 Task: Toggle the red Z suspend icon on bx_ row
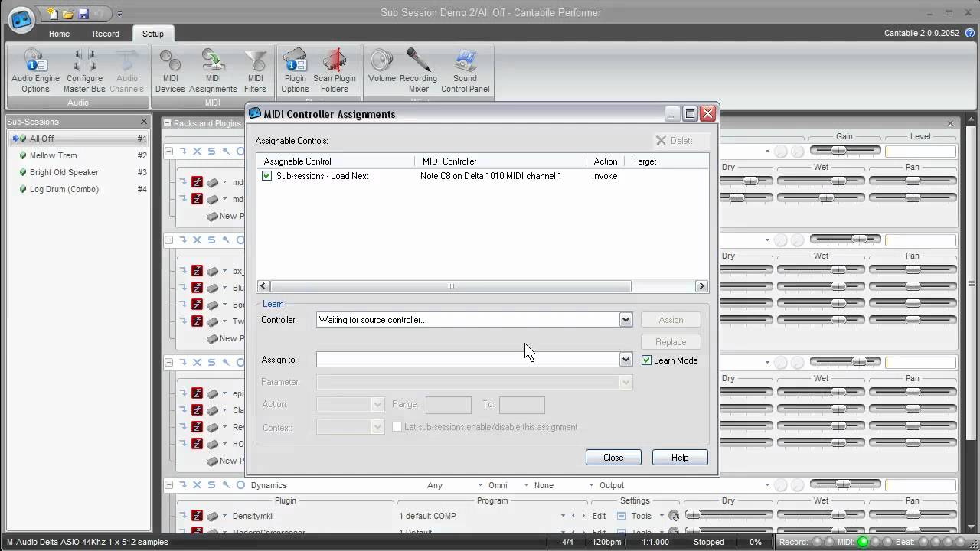pos(197,271)
